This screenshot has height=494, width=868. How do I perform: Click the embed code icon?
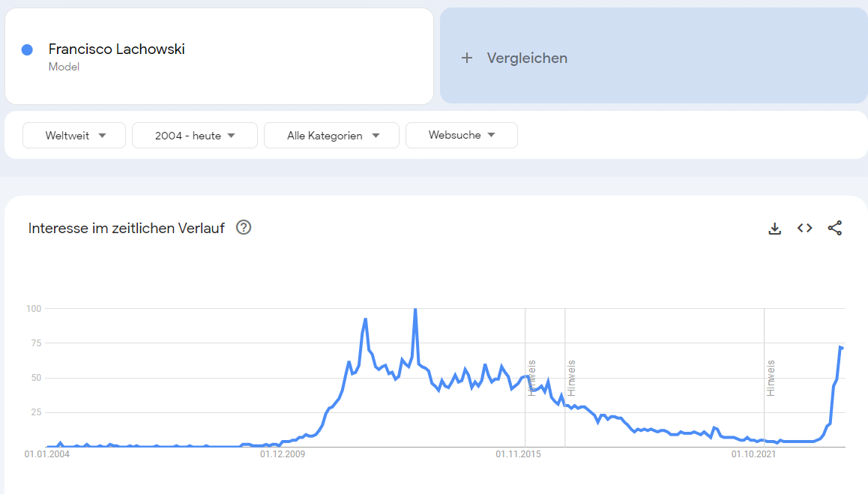point(804,229)
